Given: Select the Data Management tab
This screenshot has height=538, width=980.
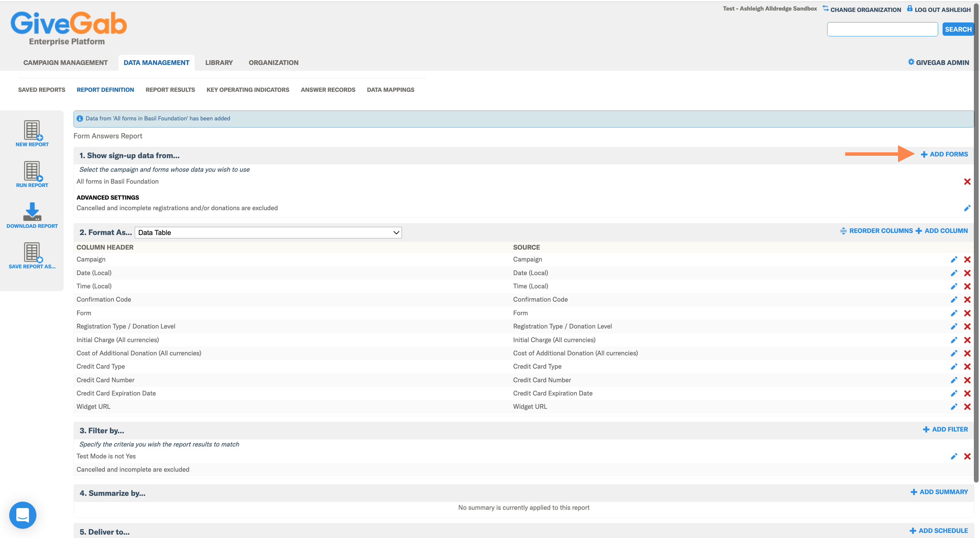Looking at the screenshot, I should coord(157,63).
